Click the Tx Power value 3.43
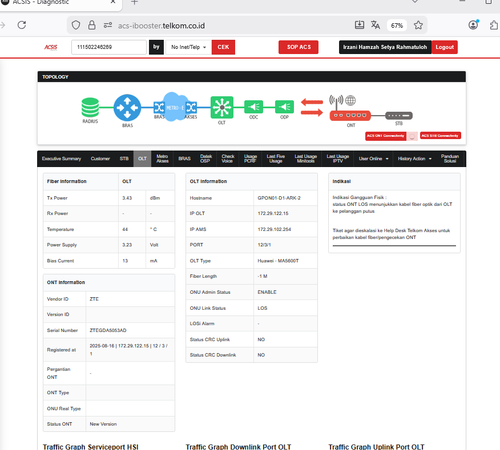The width and height of the screenshot is (500, 450). pyautogui.click(x=127, y=198)
